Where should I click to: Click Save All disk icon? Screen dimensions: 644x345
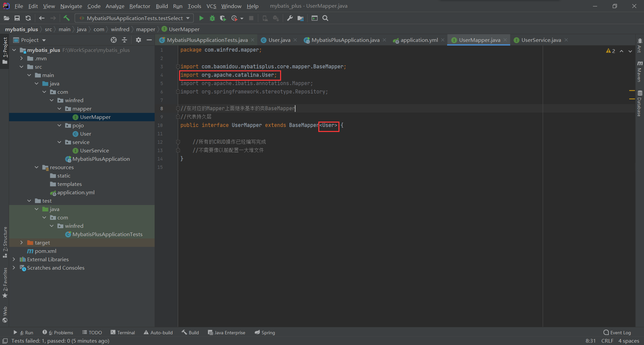(x=17, y=18)
